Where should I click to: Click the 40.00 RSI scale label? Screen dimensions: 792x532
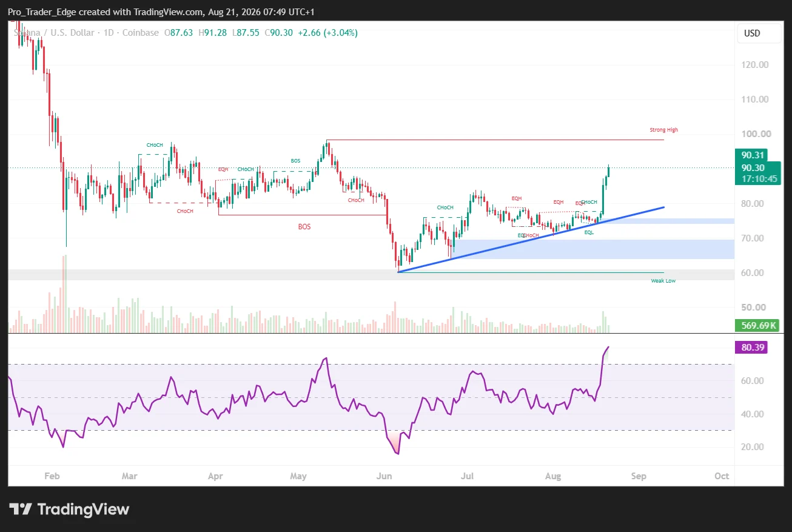[752, 414]
